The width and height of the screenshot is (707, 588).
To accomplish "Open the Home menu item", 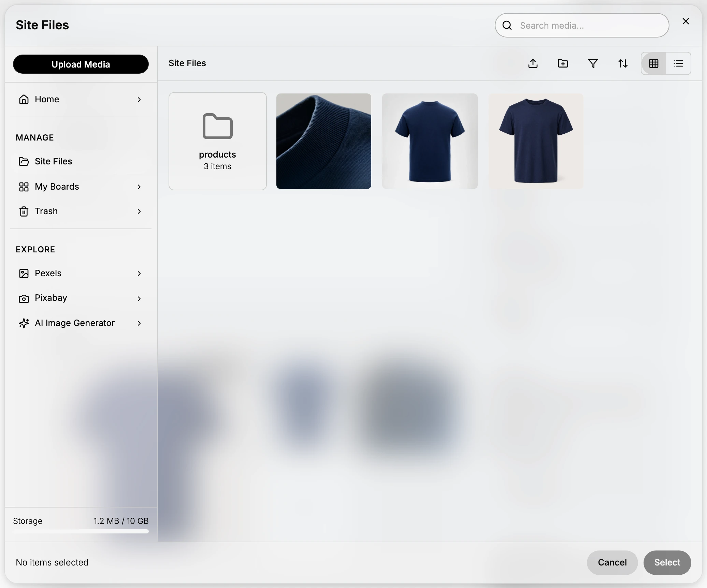I will point(81,99).
